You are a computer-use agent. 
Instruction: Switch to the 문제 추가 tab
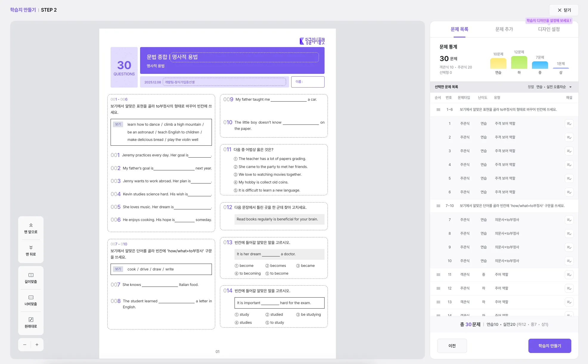tap(504, 29)
